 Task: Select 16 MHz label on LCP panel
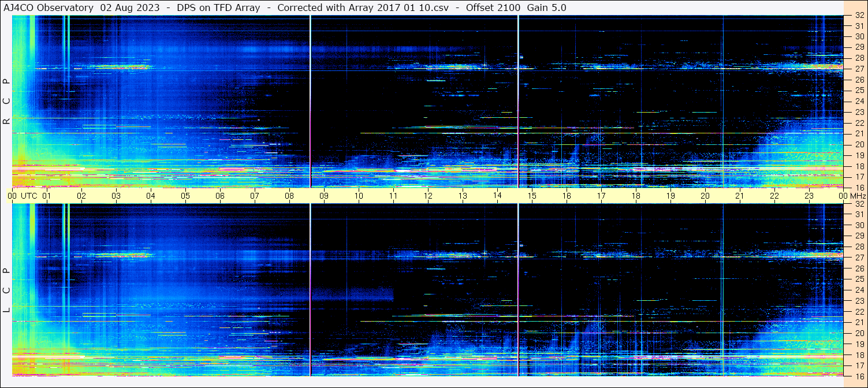click(x=859, y=376)
